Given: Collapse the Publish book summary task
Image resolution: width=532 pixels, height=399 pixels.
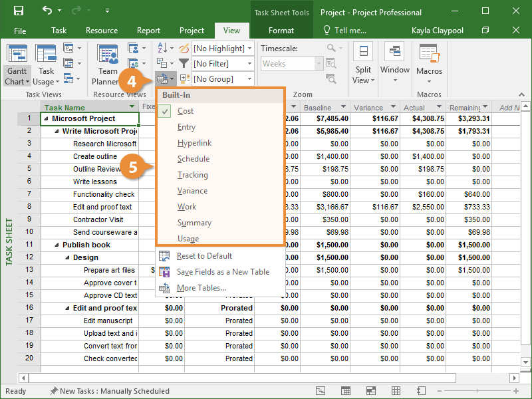Looking at the screenshot, I should click(57, 245).
